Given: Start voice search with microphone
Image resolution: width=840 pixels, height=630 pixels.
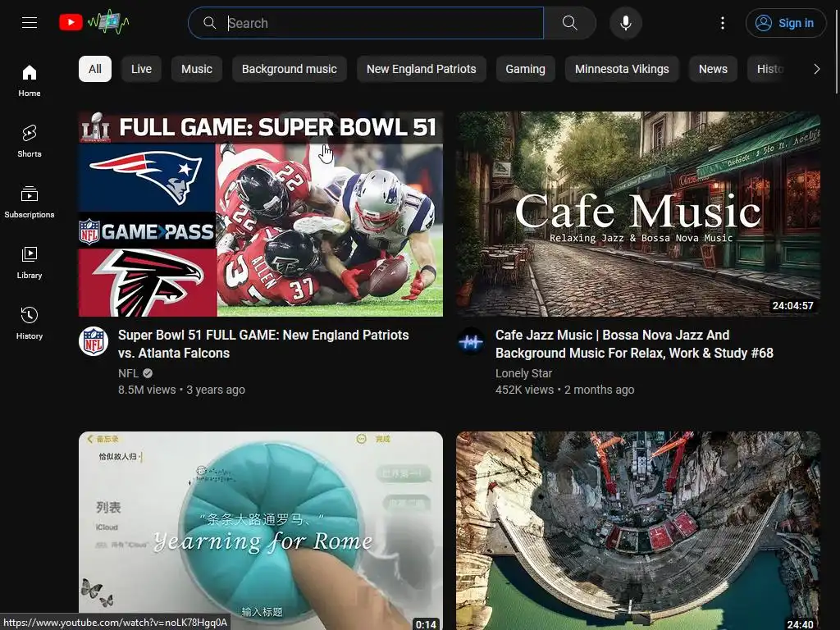Looking at the screenshot, I should [625, 23].
